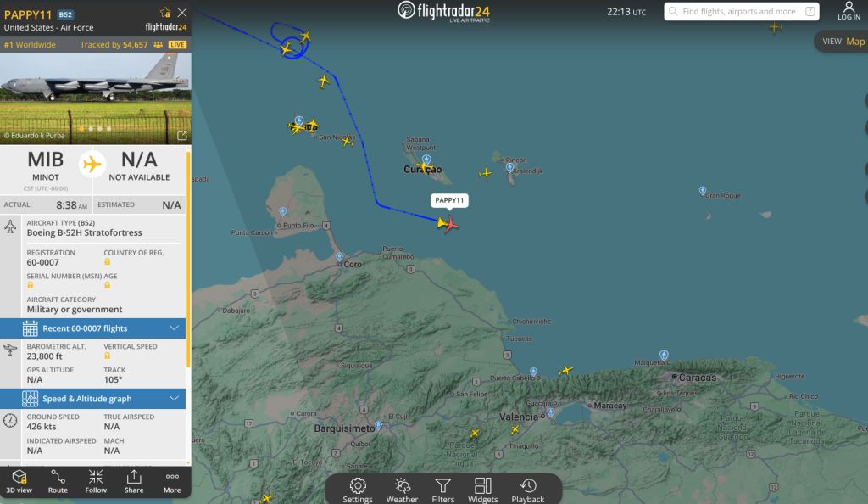
Task: Open the Weather layer options
Action: [402, 490]
